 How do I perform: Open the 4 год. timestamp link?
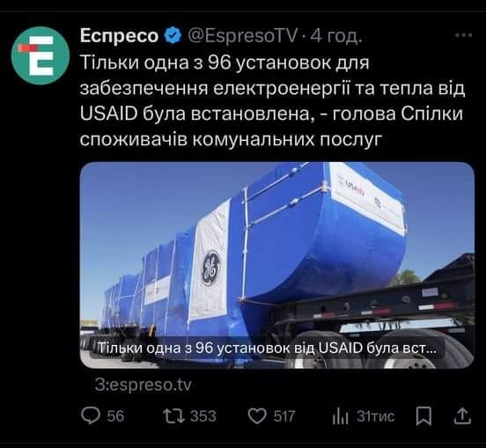[x=336, y=36]
